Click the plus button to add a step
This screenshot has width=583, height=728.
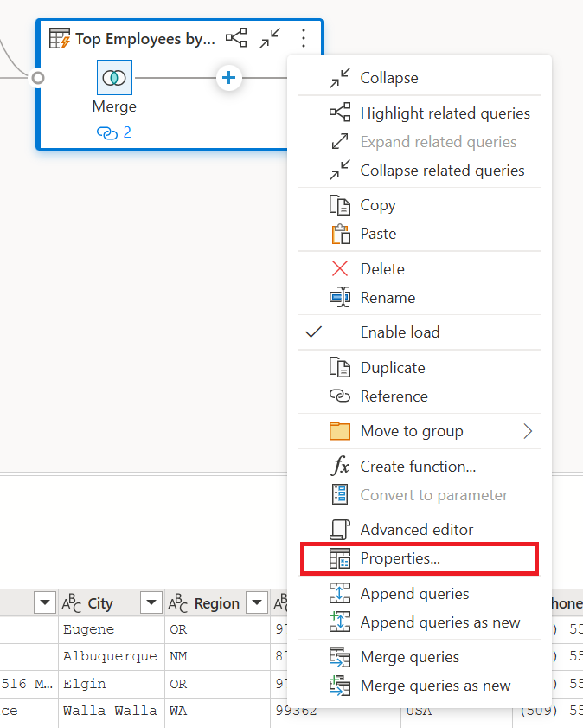228,77
